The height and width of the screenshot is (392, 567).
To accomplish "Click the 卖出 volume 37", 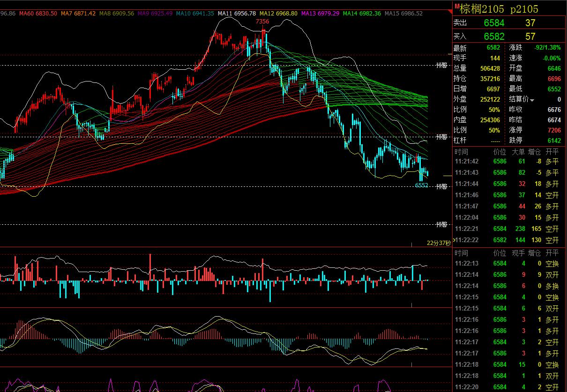I will [530, 23].
